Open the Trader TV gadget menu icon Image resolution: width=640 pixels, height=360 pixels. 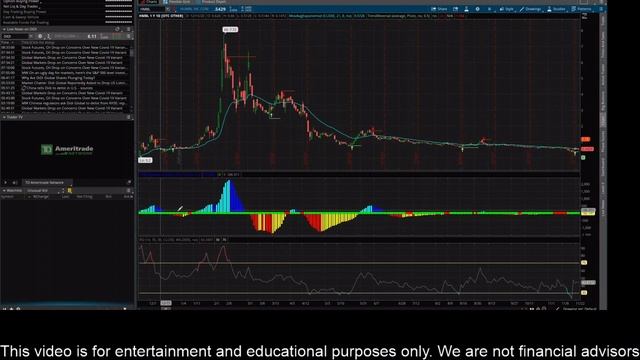128,117
